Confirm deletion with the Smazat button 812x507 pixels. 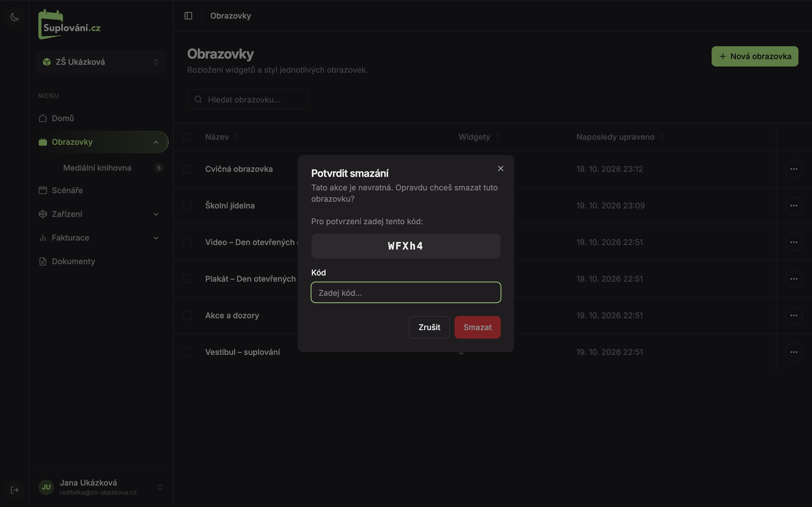pyautogui.click(x=477, y=327)
